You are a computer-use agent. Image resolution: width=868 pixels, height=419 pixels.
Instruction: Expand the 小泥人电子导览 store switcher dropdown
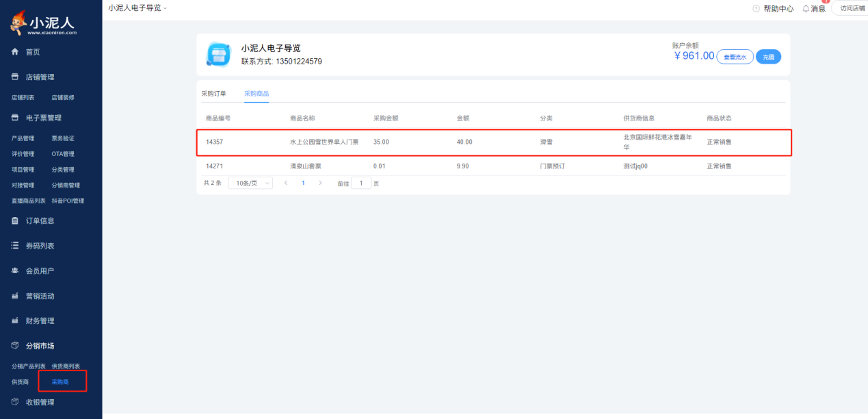[x=137, y=8]
